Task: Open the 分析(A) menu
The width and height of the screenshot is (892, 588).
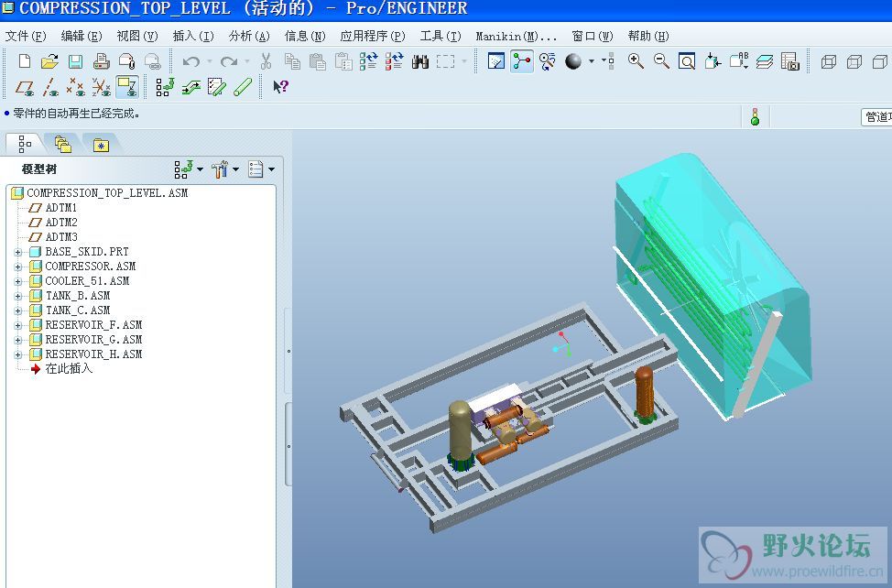Action: 249,37
